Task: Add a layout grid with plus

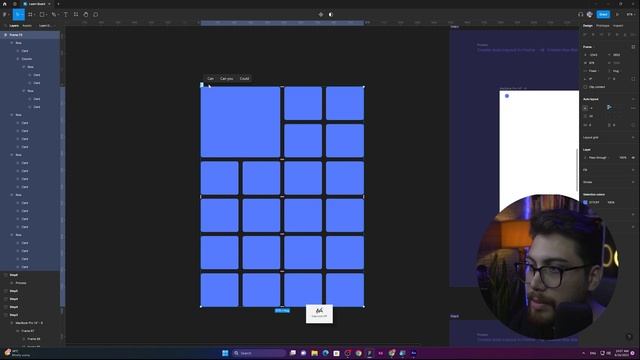Action: click(633, 138)
